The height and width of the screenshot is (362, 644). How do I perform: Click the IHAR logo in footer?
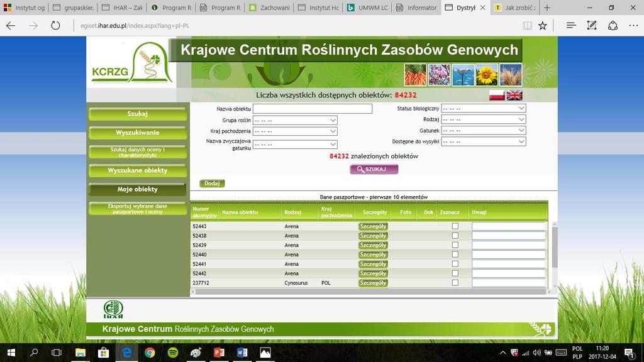click(x=113, y=309)
